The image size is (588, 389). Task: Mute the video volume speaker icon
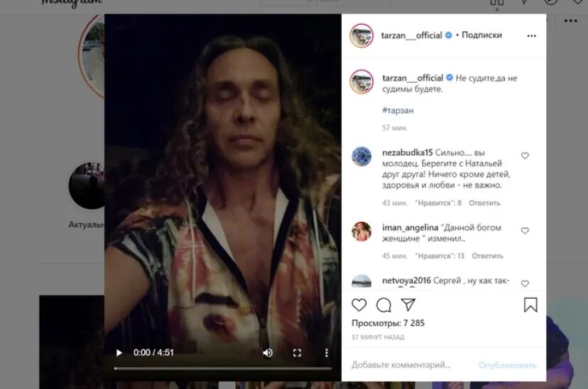(268, 353)
